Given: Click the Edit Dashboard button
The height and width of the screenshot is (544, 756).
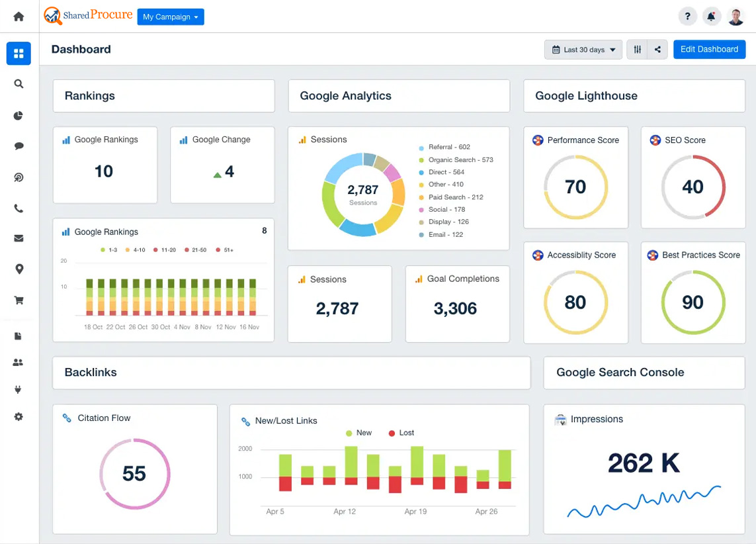Looking at the screenshot, I should coord(709,50).
